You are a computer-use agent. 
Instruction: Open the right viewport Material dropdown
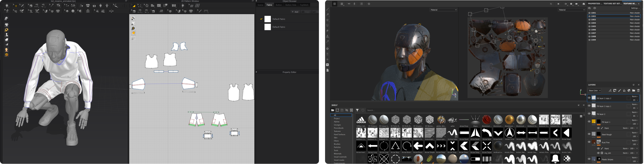point(571,10)
